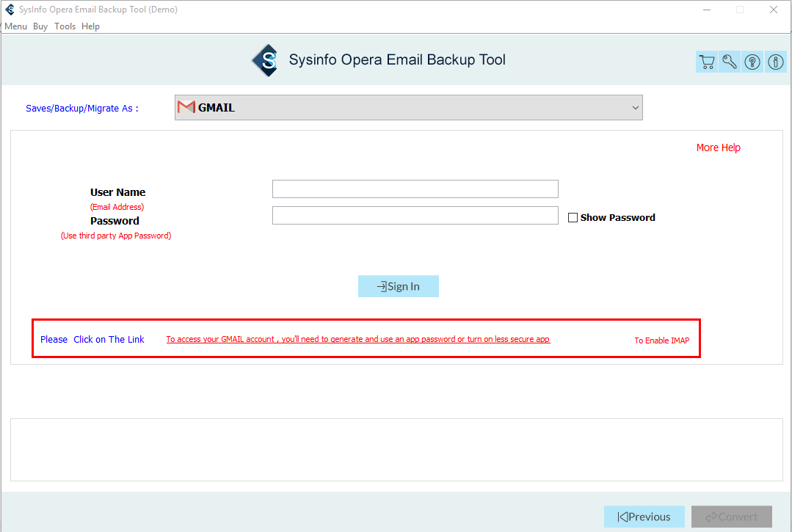792x532 pixels.
Task: Click the info about icon
Action: (775, 62)
